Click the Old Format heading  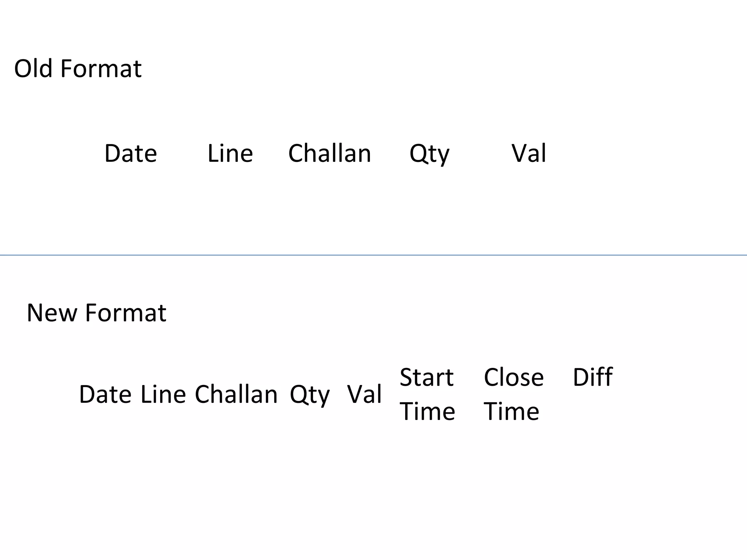coord(78,69)
